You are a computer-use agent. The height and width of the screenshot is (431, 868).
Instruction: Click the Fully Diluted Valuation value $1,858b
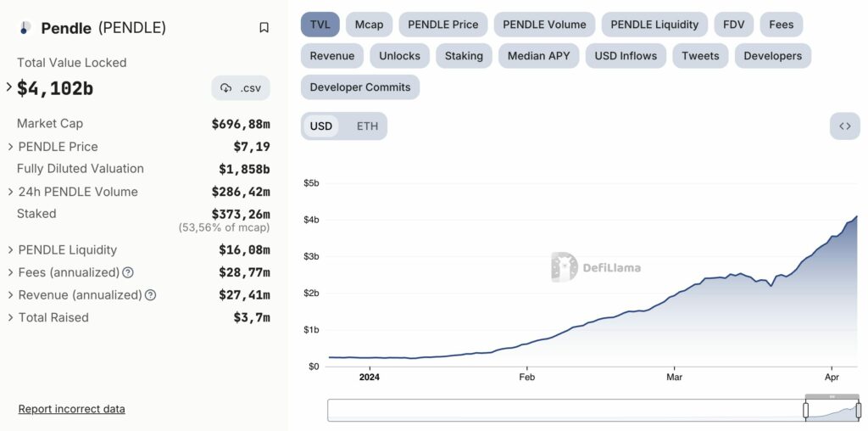tap(244, 169)
